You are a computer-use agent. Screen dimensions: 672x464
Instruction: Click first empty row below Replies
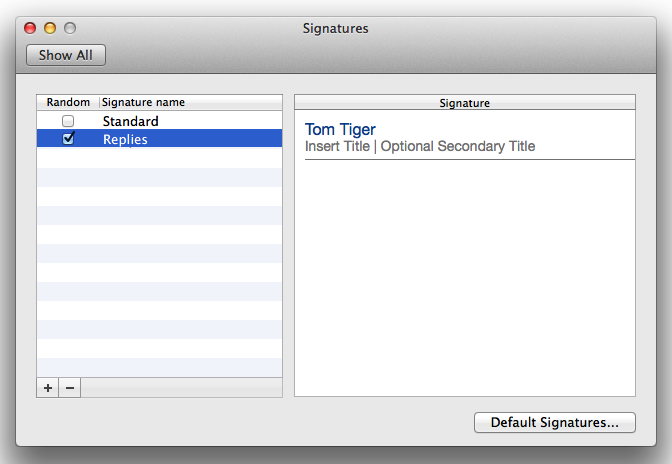[x=160, y=158]
